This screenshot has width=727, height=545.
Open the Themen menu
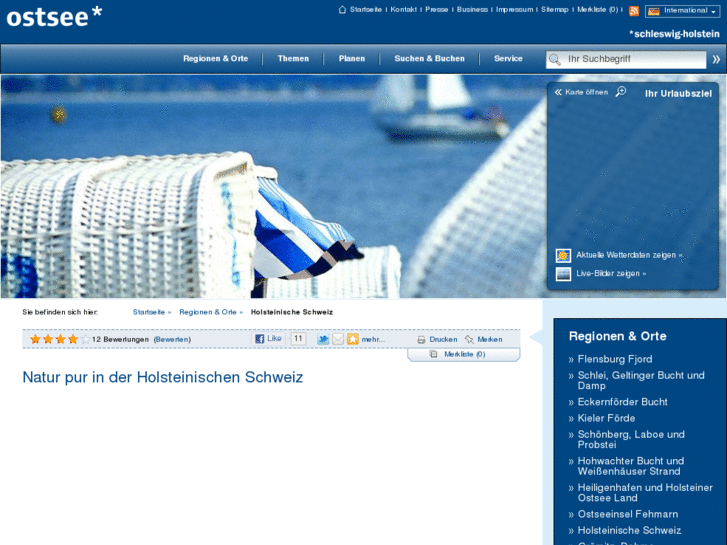(293, 59)
